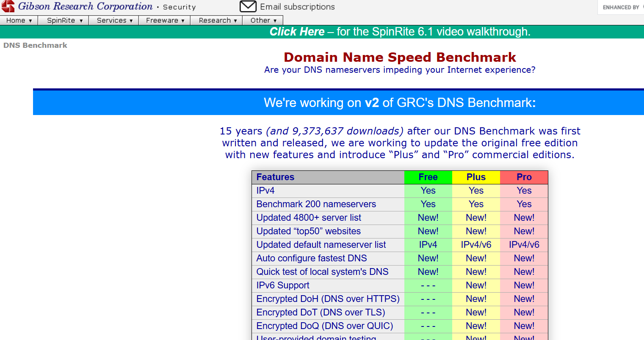Expand the Other menu
The width and height of the screenshot is (644, 340).
(263, 20)
